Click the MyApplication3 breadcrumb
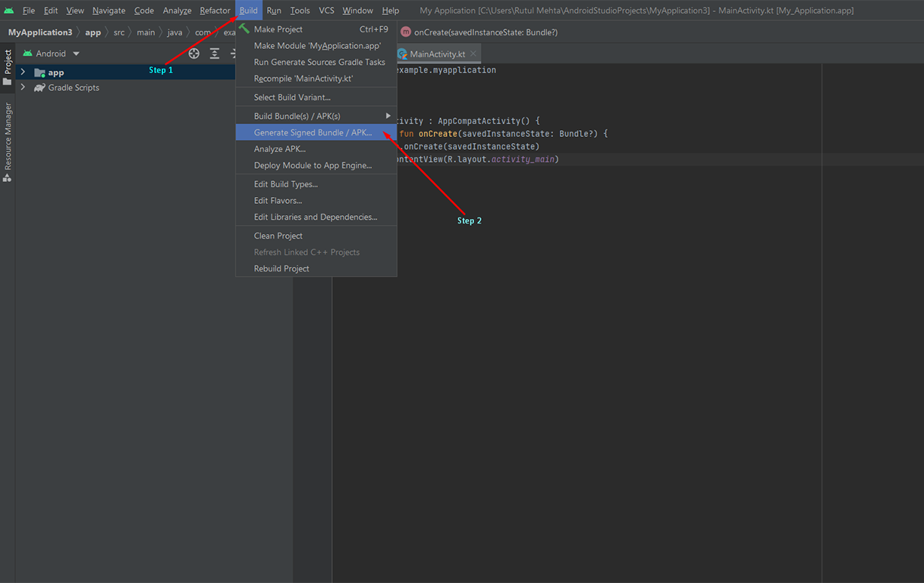 (40, 32)
